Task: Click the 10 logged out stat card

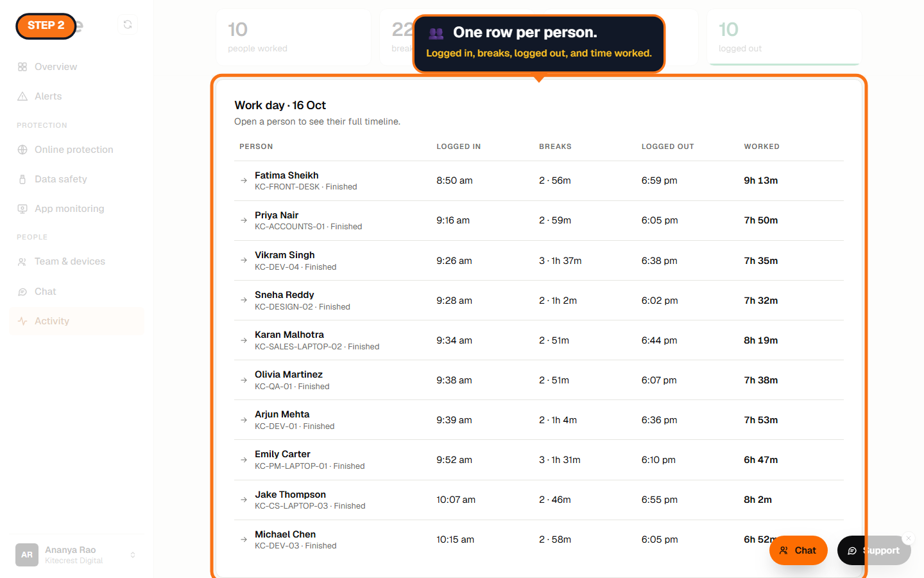Action: (x=784, y=37)
